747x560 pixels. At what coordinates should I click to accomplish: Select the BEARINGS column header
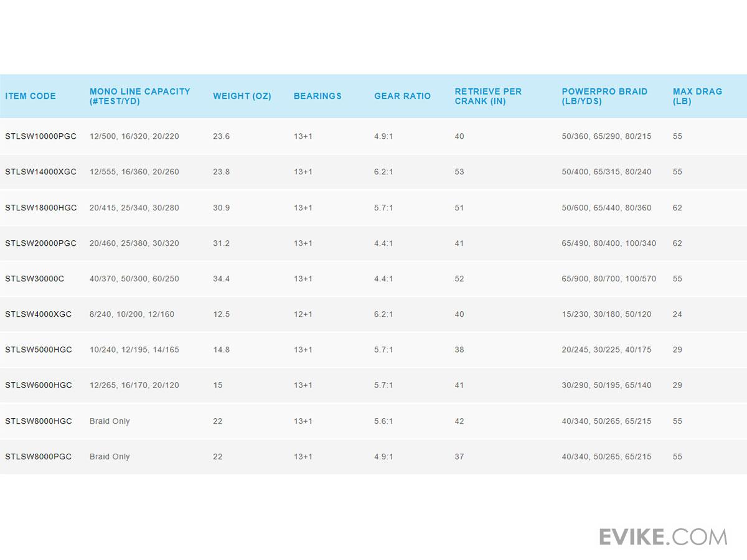pos(317,96)
